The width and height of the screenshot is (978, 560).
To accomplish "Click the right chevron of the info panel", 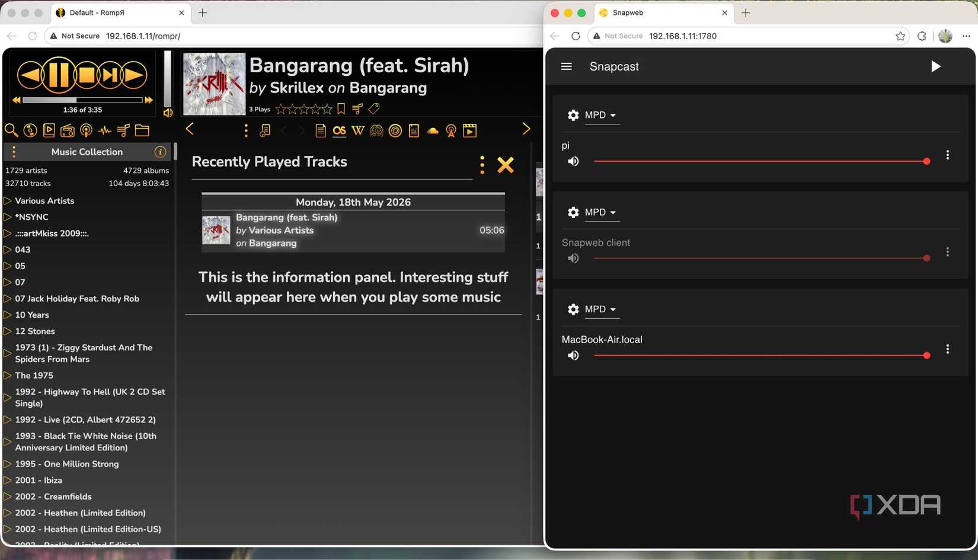I will click(526, 129).
